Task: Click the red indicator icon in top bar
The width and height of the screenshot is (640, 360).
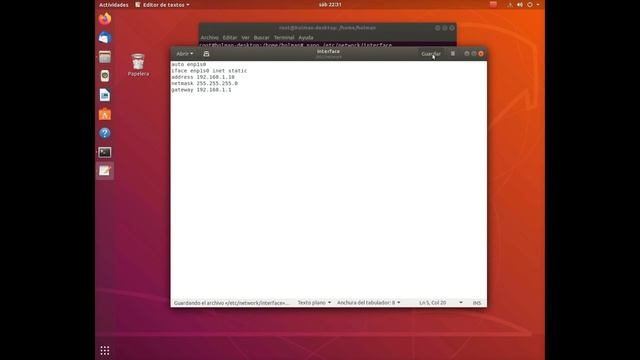Action: [493, 4]
